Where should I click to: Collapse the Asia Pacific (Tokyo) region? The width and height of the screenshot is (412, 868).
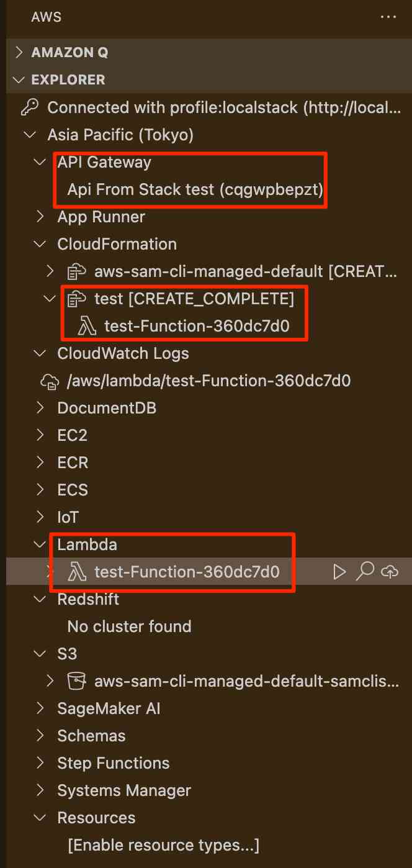tap(29, 135)
